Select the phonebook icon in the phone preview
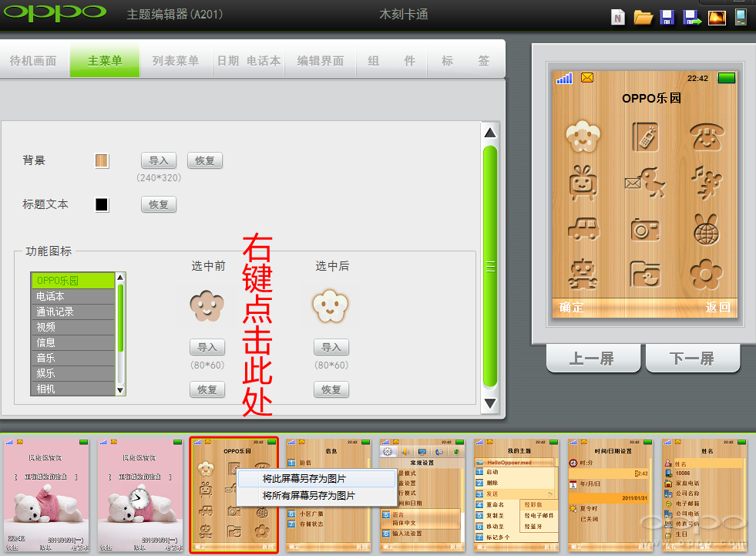This screenshot has height=556, width=756. click(x=645, y=136)
